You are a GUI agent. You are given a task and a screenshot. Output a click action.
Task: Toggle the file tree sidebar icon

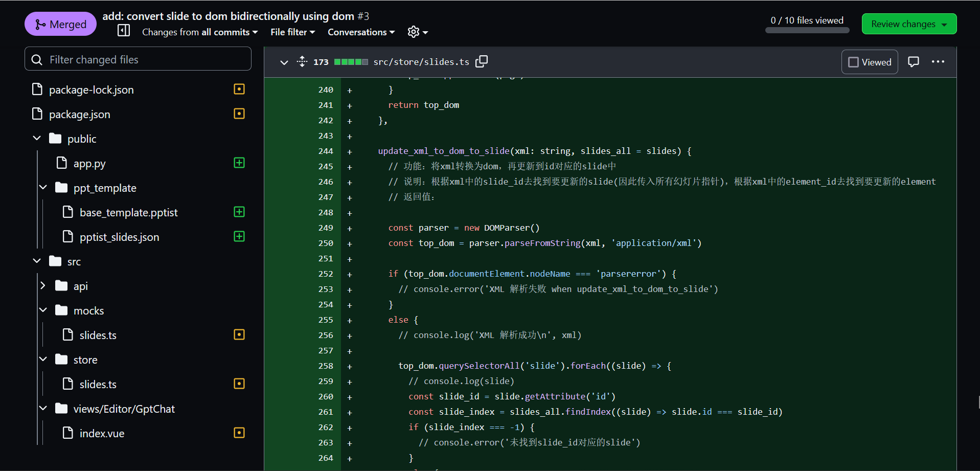point(123,30)
